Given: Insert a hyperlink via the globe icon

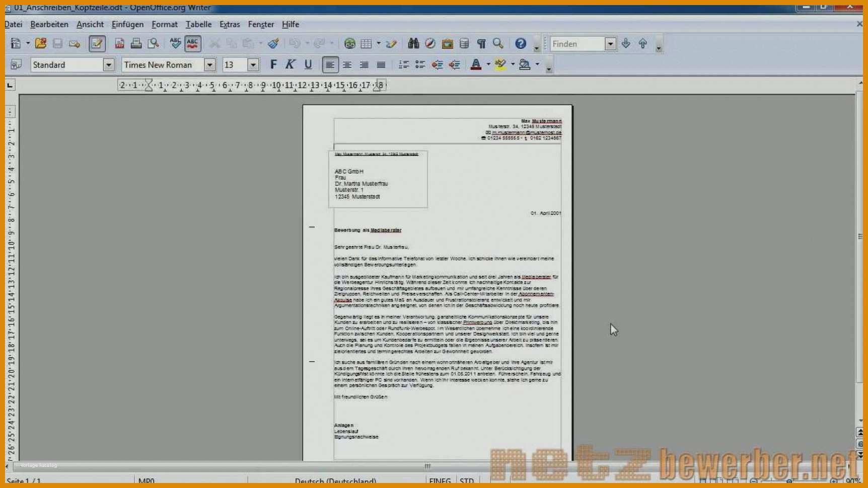Looking at the screenshot, I should click(x=349, y=44).
